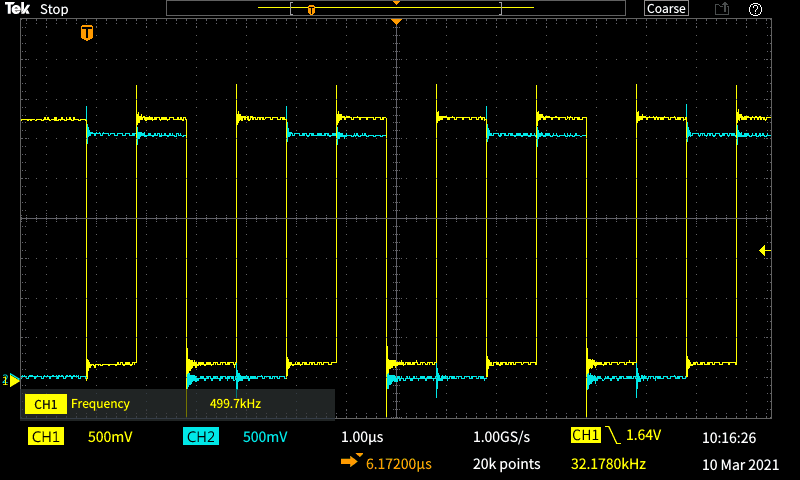Toggle the yellow CH1 channel badge
Image resolution: width=800 pixels, height=480 pixels.
[x=46, y=437]
